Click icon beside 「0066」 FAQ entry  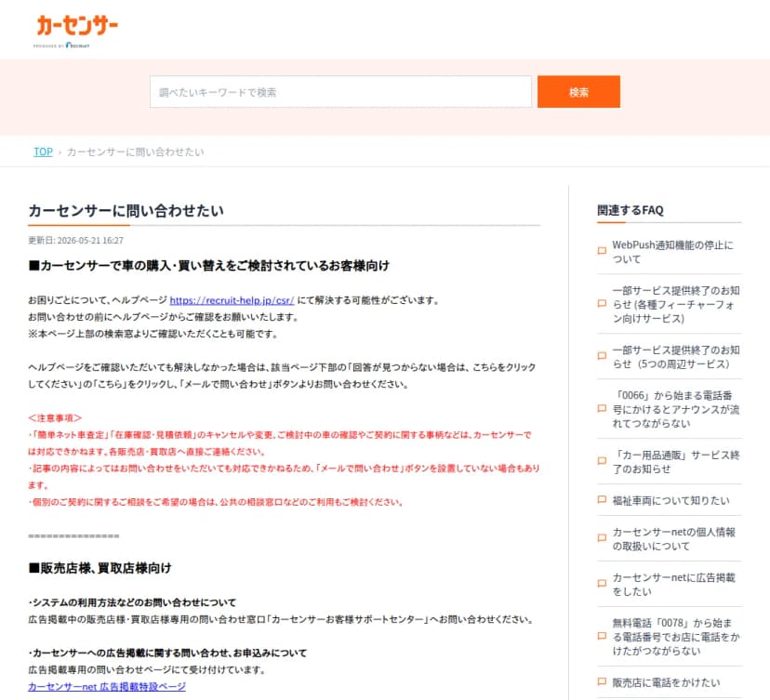pyautogui.click(x=602, y=408)
